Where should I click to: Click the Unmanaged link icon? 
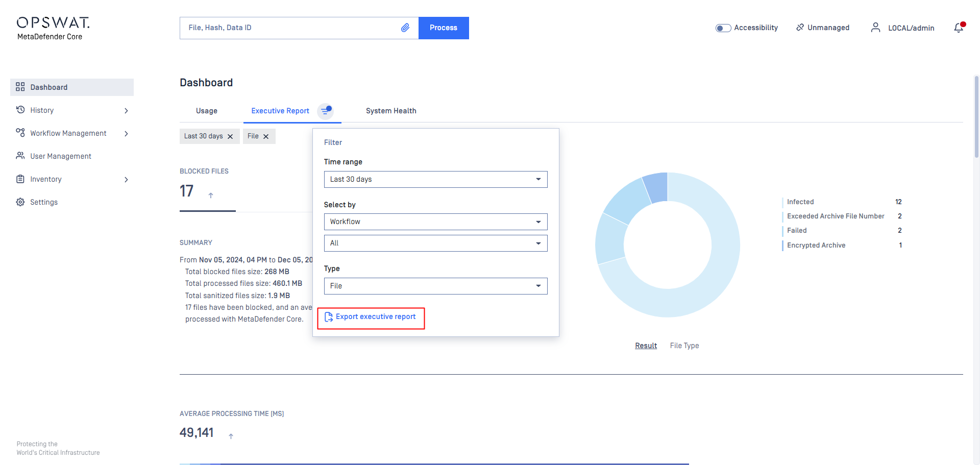pos(800,28)
